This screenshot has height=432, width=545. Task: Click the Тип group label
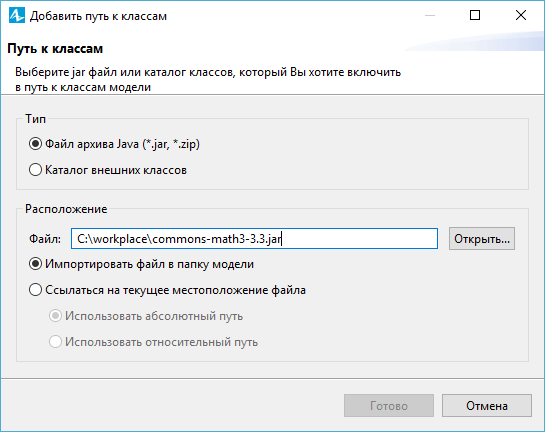[35, 119]
